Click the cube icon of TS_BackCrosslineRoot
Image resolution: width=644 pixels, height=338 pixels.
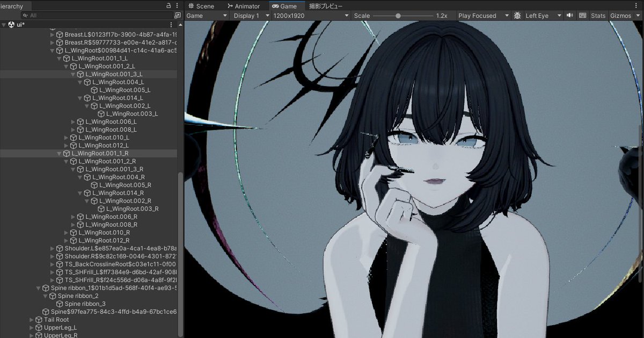coord(60,264)
